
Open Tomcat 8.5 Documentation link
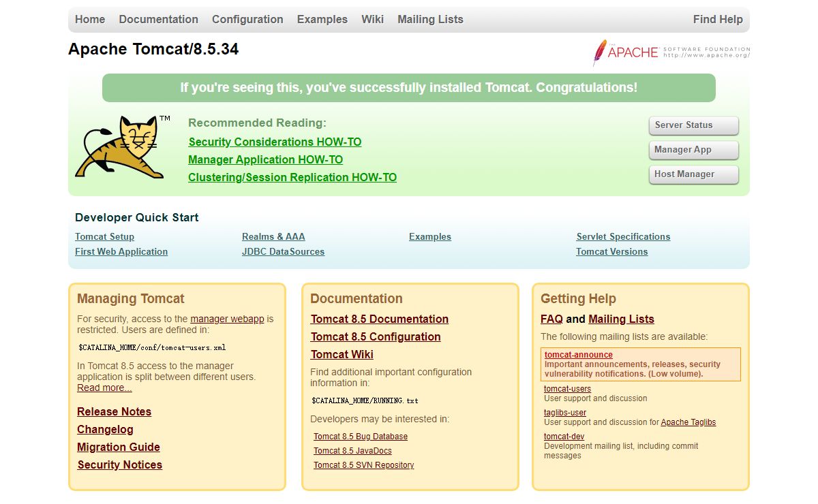click(x=380, y=319)
